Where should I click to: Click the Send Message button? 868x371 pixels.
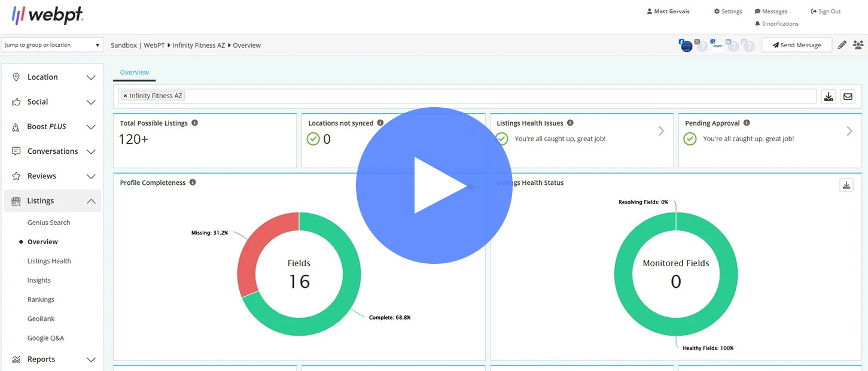(x=796, y=45)
